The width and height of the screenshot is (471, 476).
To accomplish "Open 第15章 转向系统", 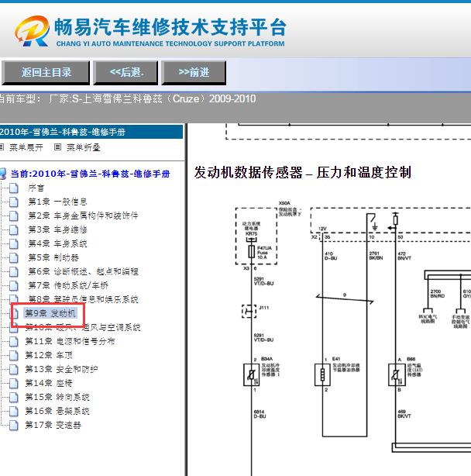I will (x=57, y=397).
